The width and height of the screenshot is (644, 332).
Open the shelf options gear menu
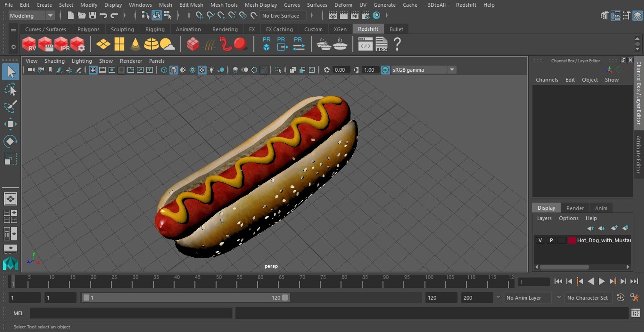pyautogui.click(x=13, y=47)
